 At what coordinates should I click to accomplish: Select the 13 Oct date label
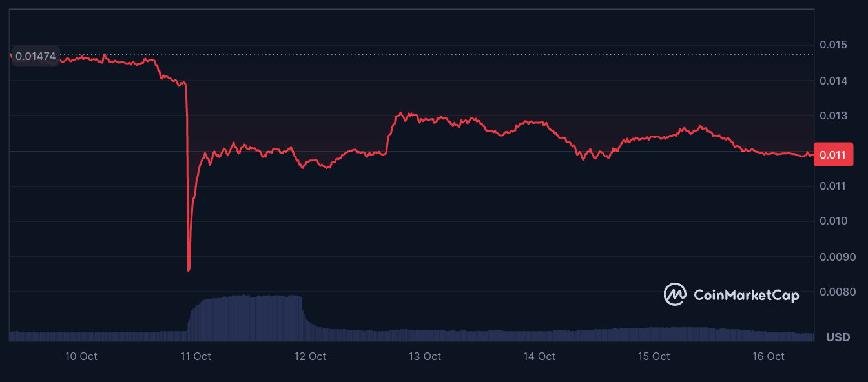(x=424, y=356)
